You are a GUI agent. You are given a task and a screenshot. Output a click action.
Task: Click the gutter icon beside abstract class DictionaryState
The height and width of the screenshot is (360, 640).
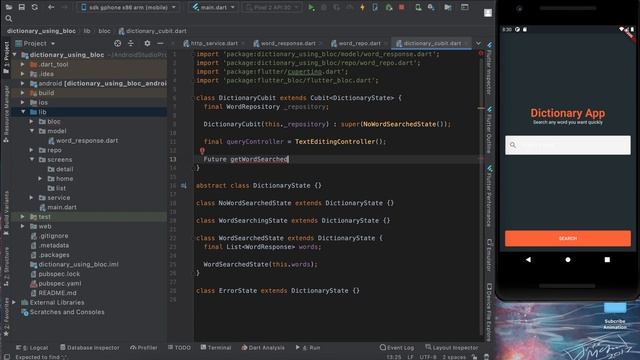184,185
